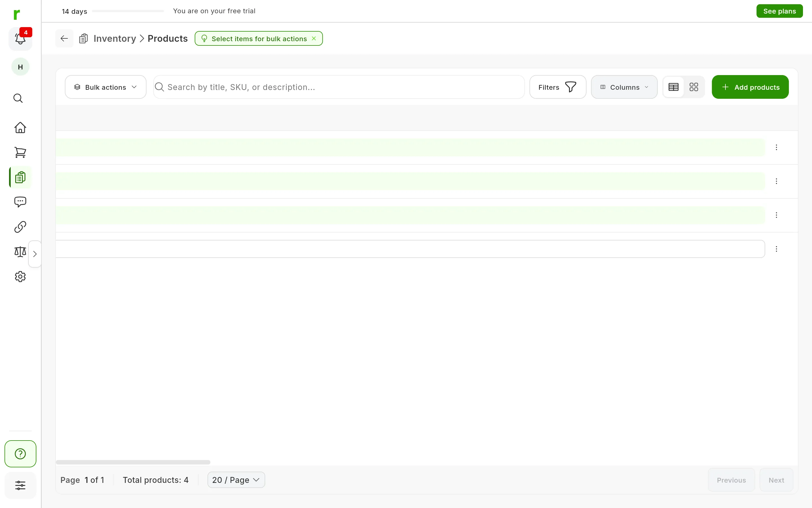Open the shopping cart orders section

(20, 152)
